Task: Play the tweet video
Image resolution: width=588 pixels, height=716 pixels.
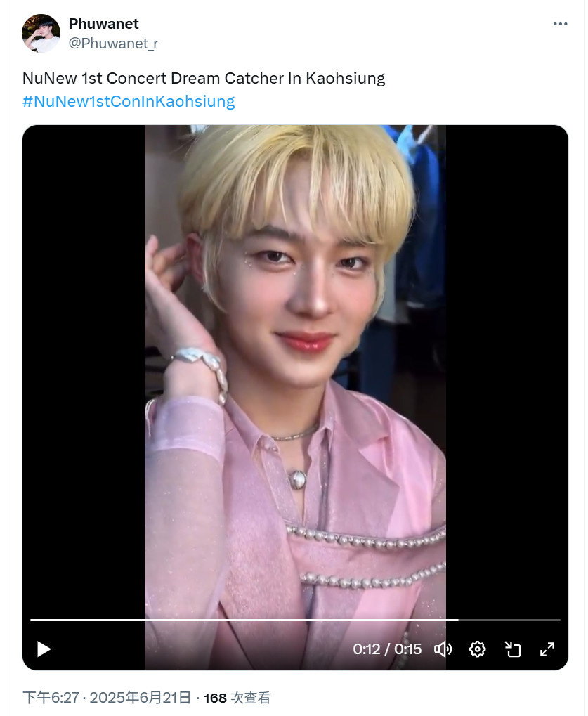Action: coord(44,649)
